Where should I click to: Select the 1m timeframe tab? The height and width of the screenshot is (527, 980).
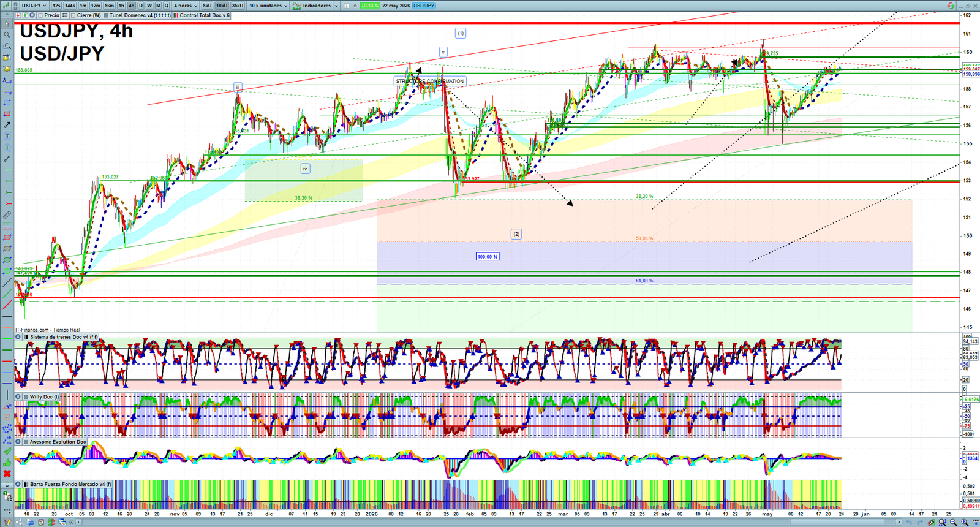(x=83, y=6)
